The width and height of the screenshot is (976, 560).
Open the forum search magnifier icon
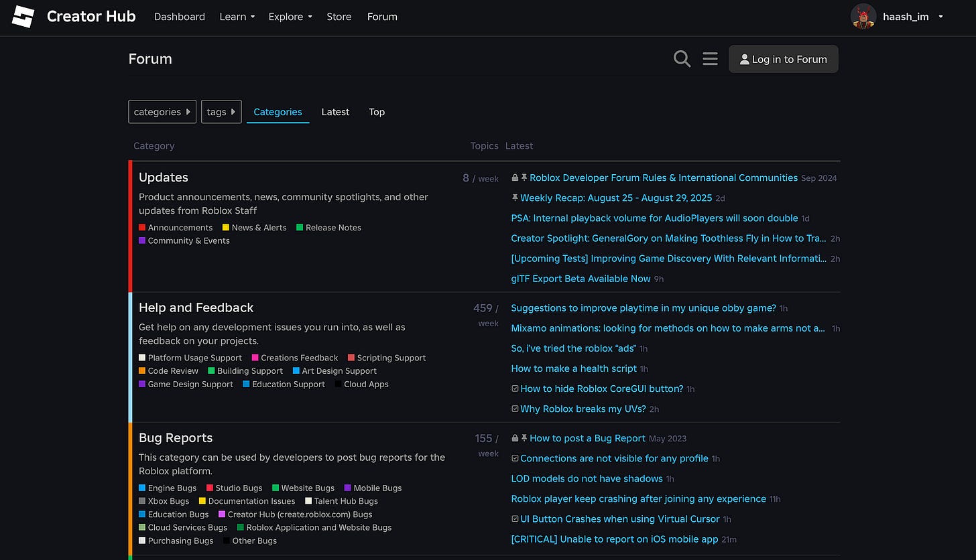coord(682,59)
